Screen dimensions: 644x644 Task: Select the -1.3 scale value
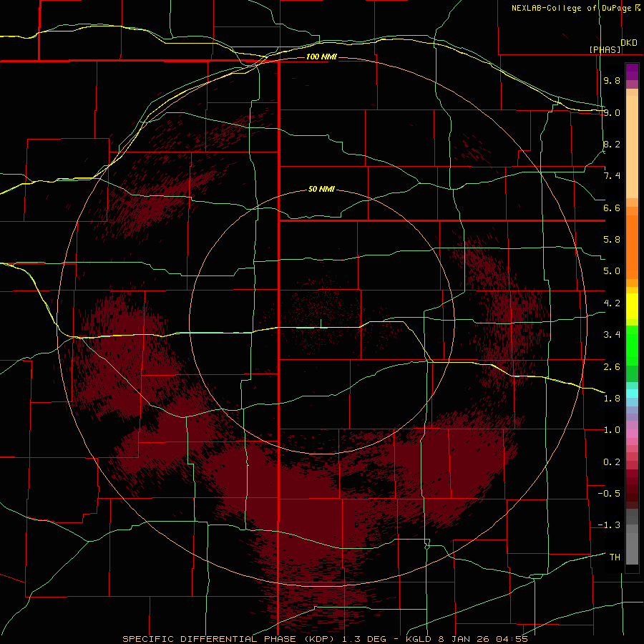tap(609, 525)
